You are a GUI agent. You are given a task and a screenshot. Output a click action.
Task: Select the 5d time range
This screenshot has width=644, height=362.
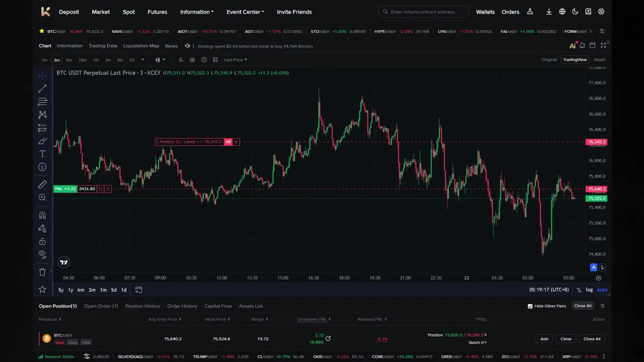point(114,290)
